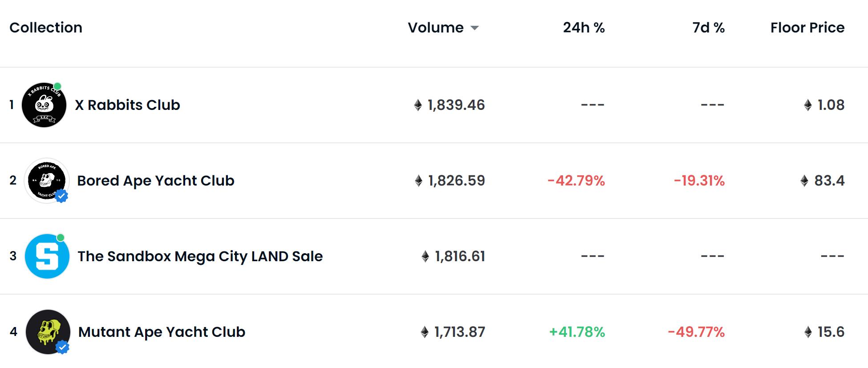Screen dimensions: 868x368
Task: Click the Mutant Ape Yacht Club avatar
Action: tap(48, 332)
